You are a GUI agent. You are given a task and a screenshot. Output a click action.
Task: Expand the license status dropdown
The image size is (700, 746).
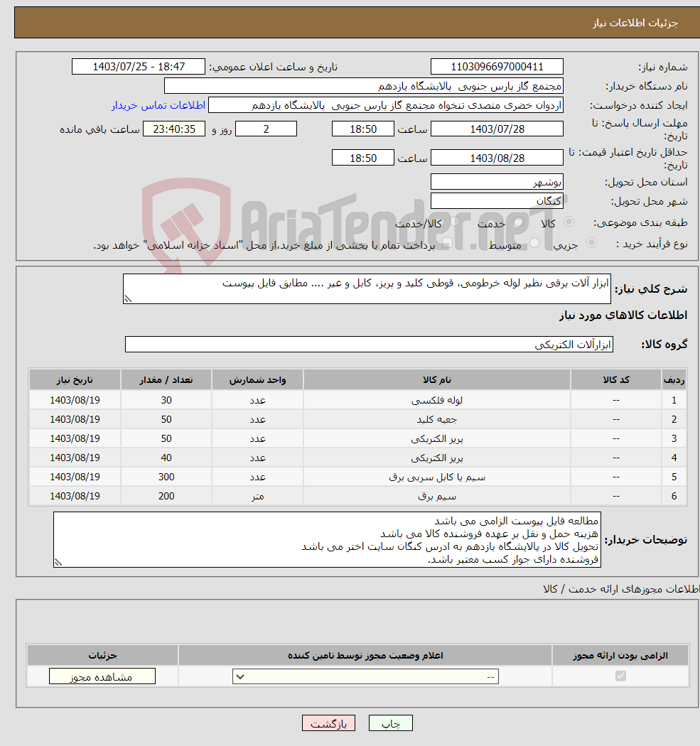click(365, 676)
